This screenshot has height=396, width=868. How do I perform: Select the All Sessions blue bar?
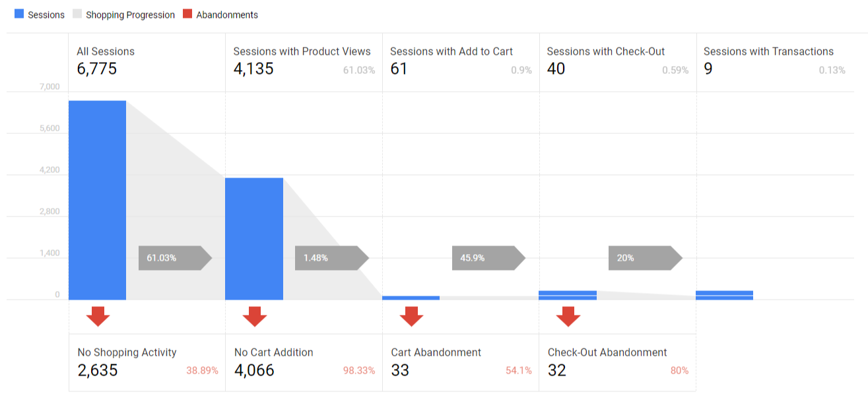[x=98, y=200]
